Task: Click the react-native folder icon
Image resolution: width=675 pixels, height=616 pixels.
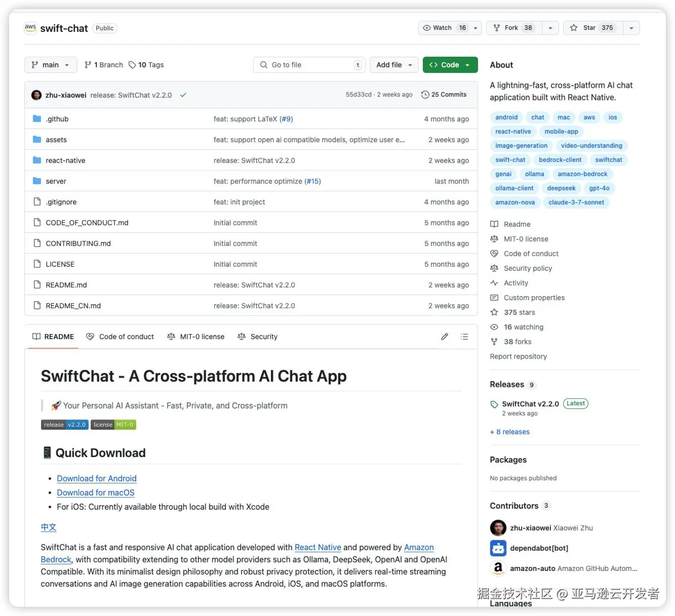Action: tap(37, 160)
